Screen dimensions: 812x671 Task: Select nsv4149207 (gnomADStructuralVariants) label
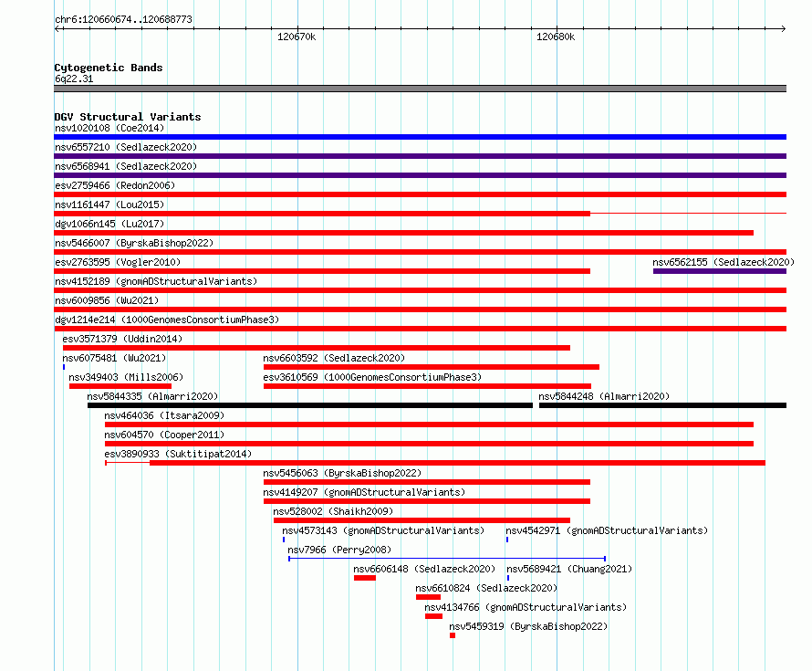[364, 492]
